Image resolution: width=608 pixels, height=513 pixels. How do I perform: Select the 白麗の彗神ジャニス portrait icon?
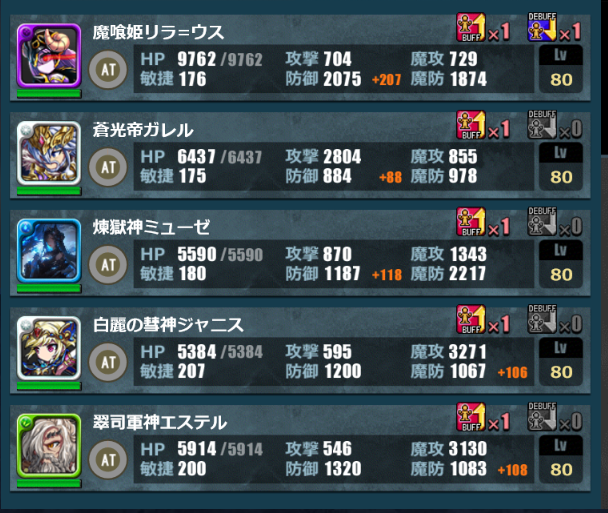pos(49,349)
